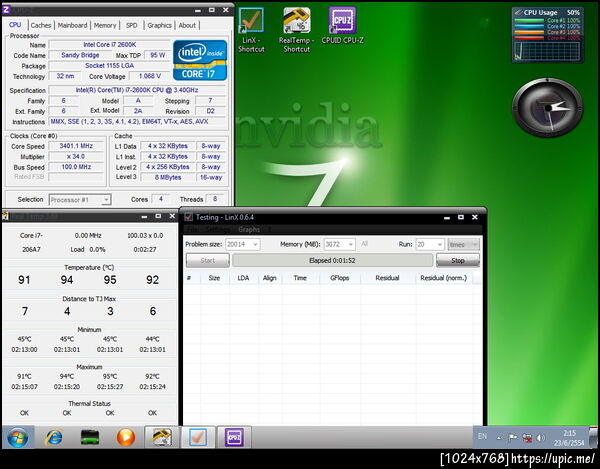Click the Intel Core i7 logo in CPU-Z
This screenshot has height=469, width=600.
(200, 60)
